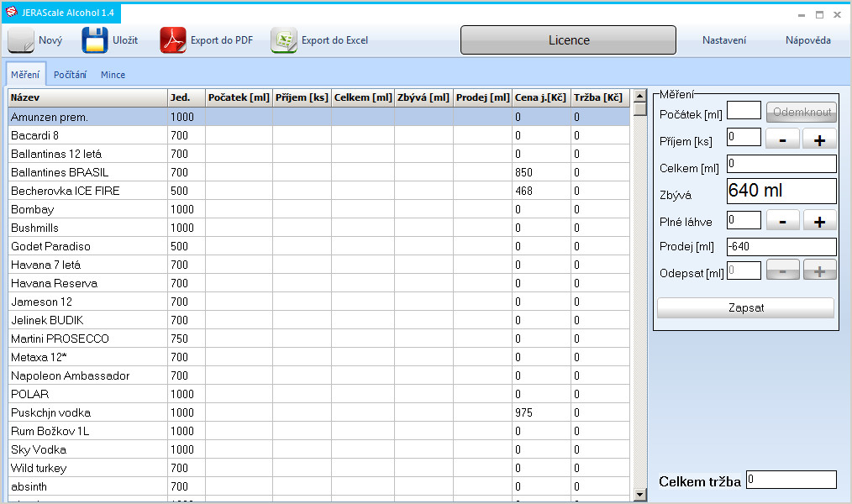The width and height of the screenshot is (852, 504).
Task: Select the Sky Vodka row
Action: 319,449
